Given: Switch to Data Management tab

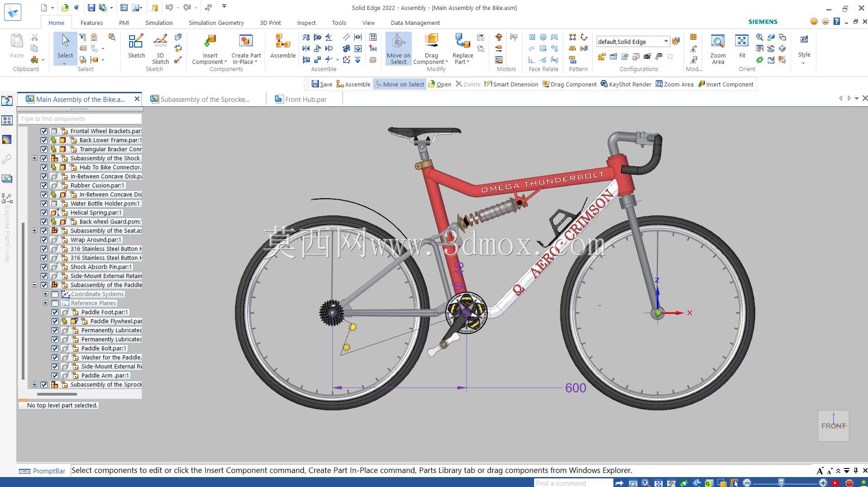Looking at the screenshot, I should coord(415,23).
